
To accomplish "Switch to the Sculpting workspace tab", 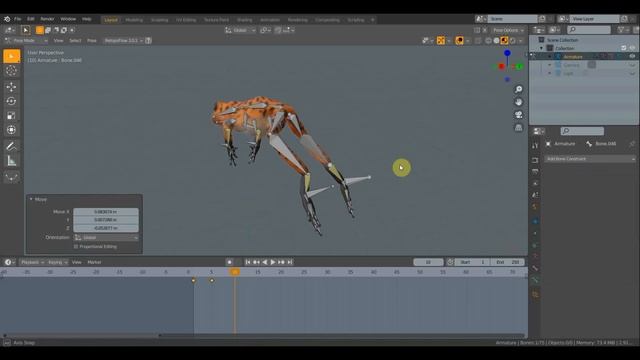I will point(159,20).
